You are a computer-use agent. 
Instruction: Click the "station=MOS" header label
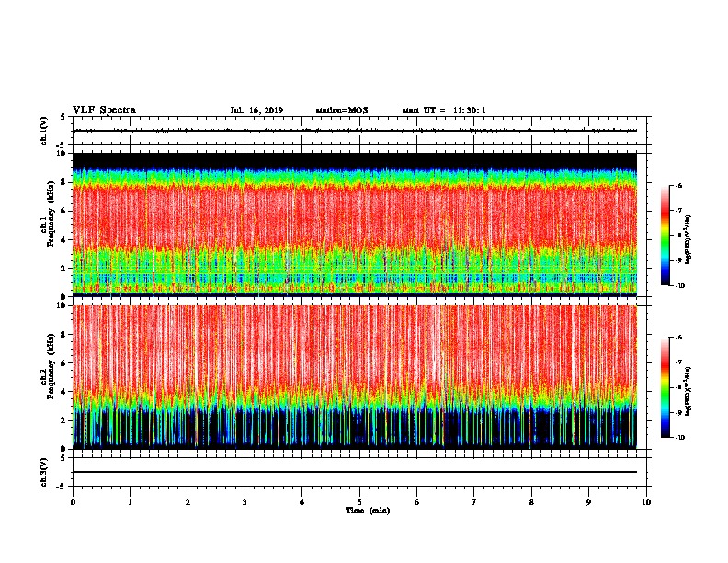tap(342, 110)
